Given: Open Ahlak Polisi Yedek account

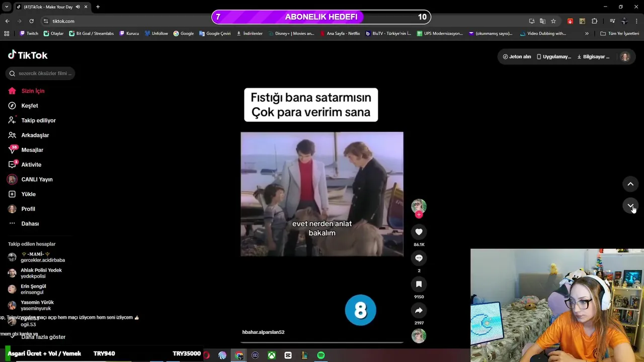Looking at the screenshot, I should [x=36, y=273].
